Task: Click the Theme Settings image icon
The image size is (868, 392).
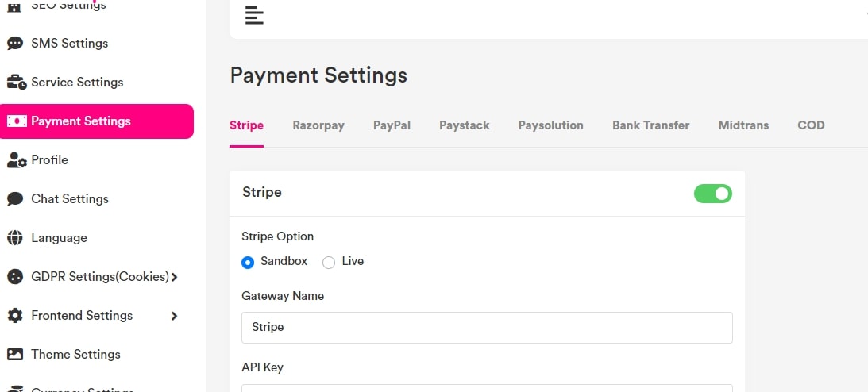Action: coord(15,355)
